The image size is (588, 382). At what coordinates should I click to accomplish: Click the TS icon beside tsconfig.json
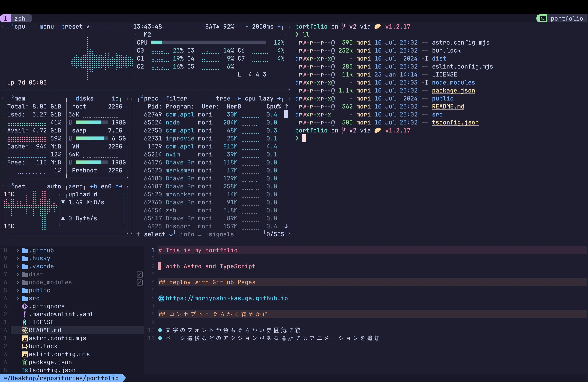(24, 370)
